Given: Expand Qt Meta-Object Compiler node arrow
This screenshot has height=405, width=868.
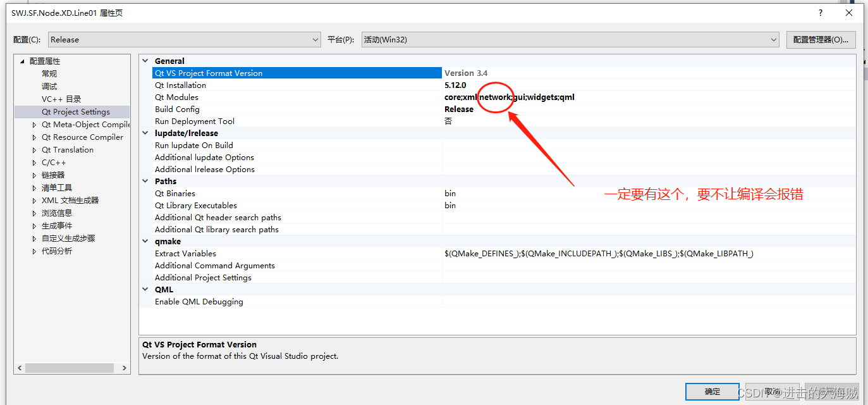Looking at the screenshot, I should pyautogui.click(x=35, y=125).
